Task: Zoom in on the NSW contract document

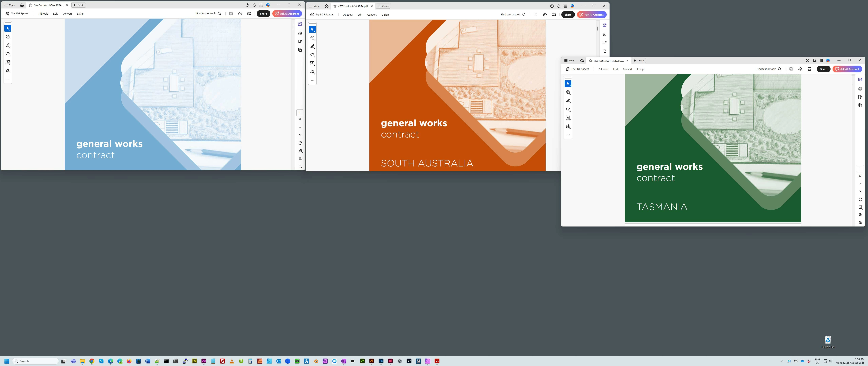Action: (x=300, y=159)
